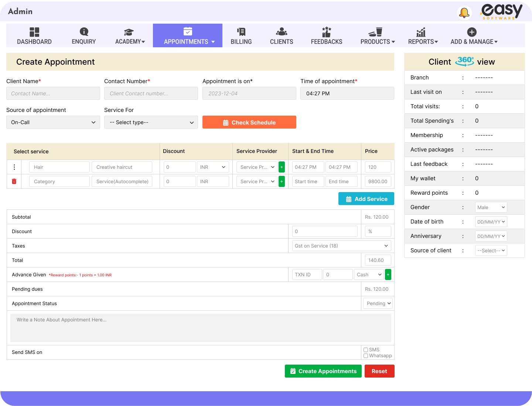Click green plus beside Cash payment mode
Image resolution: width=532 pixels, height=406 pixels.
(x=388, y=274)
